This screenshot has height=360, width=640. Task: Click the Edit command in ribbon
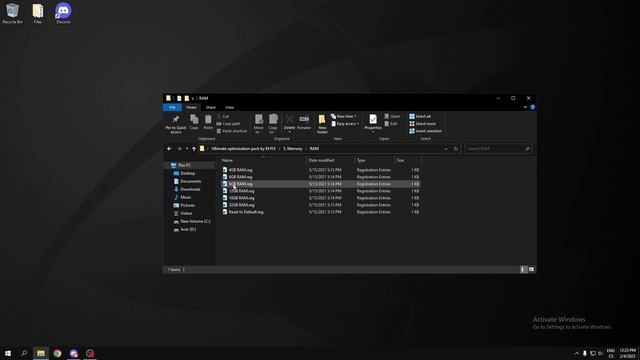(391, 124)
